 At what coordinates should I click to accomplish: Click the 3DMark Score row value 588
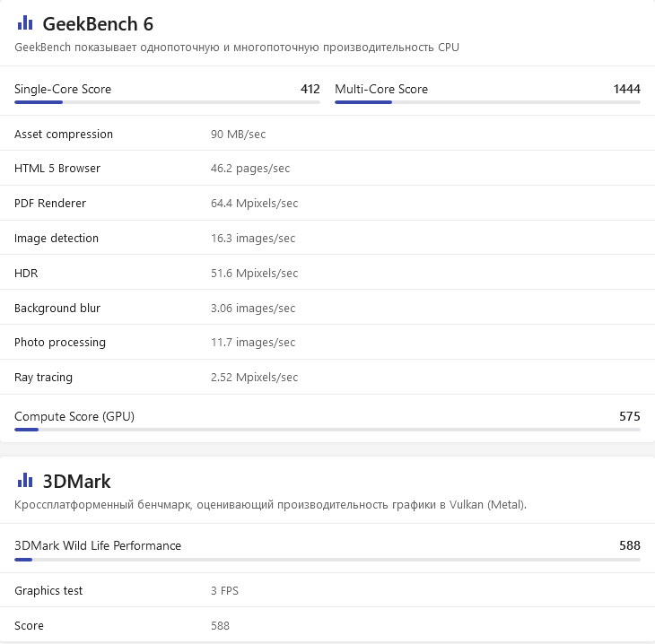[220, 626]
